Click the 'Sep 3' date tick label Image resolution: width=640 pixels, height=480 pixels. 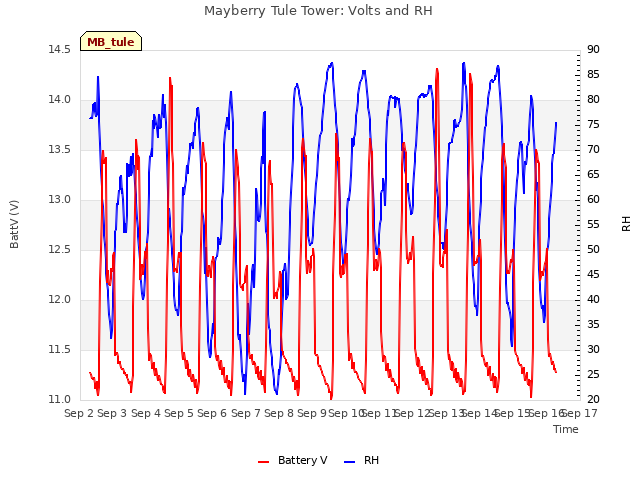(x=112, y=413)
